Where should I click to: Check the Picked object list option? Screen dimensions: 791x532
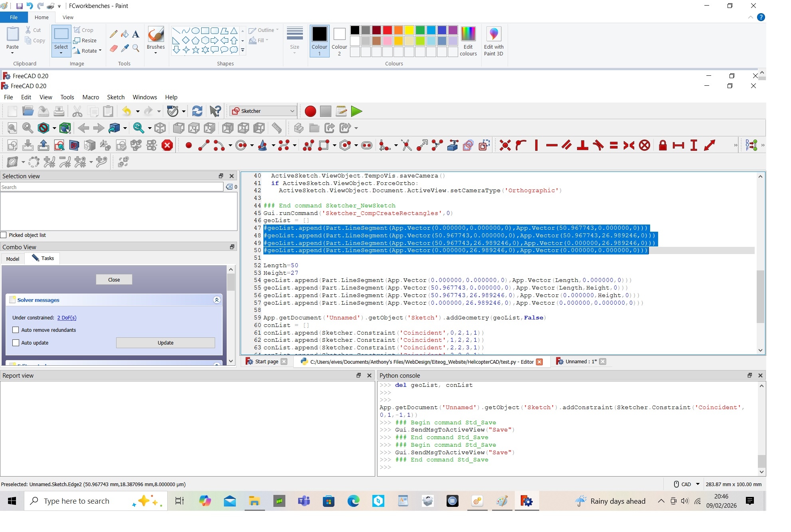[x=4, y=235]
